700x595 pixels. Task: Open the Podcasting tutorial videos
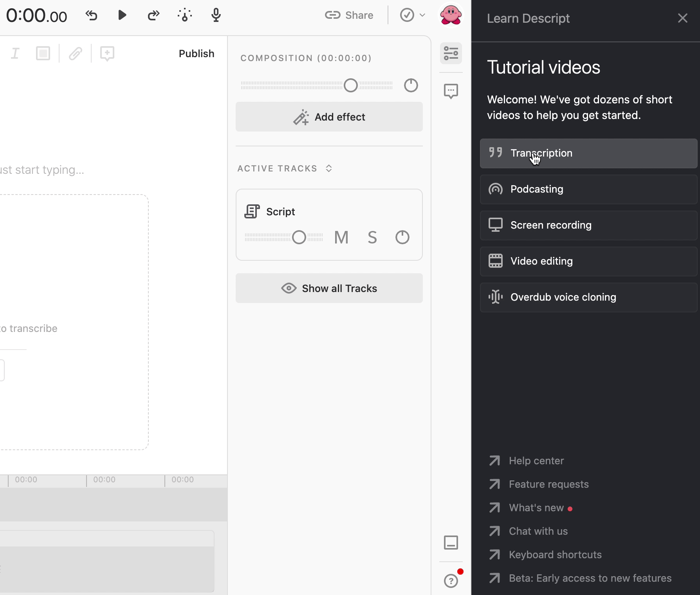(589, 189)
